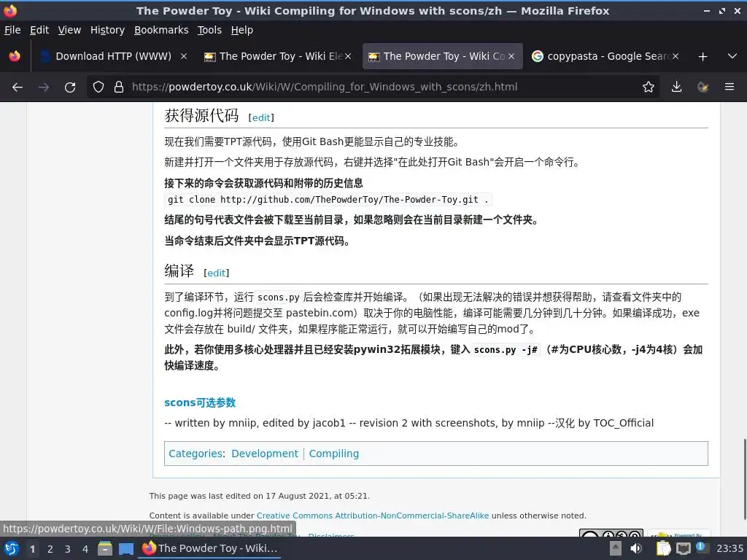Open the Help menu
The width and height of the screenshot is (747, 560).
point(242,30)
